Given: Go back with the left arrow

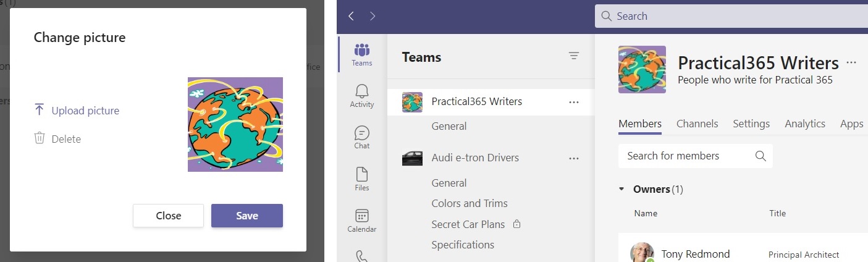Looking at the screenshot, I should [x=351, y=16].
